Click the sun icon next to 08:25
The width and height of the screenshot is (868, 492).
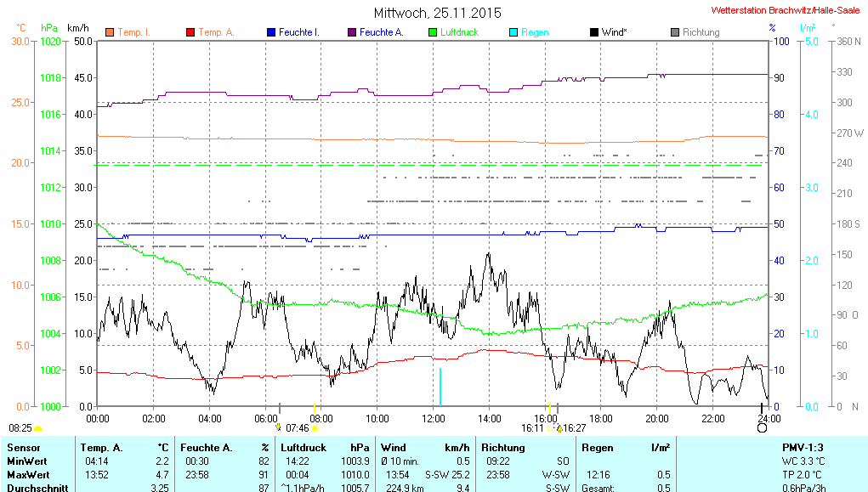(x=37, y=428)
